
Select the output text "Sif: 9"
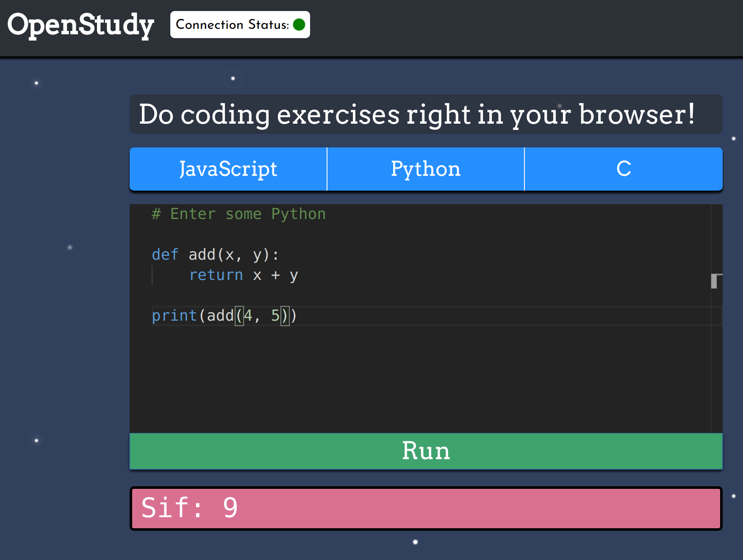coord(190,508)
